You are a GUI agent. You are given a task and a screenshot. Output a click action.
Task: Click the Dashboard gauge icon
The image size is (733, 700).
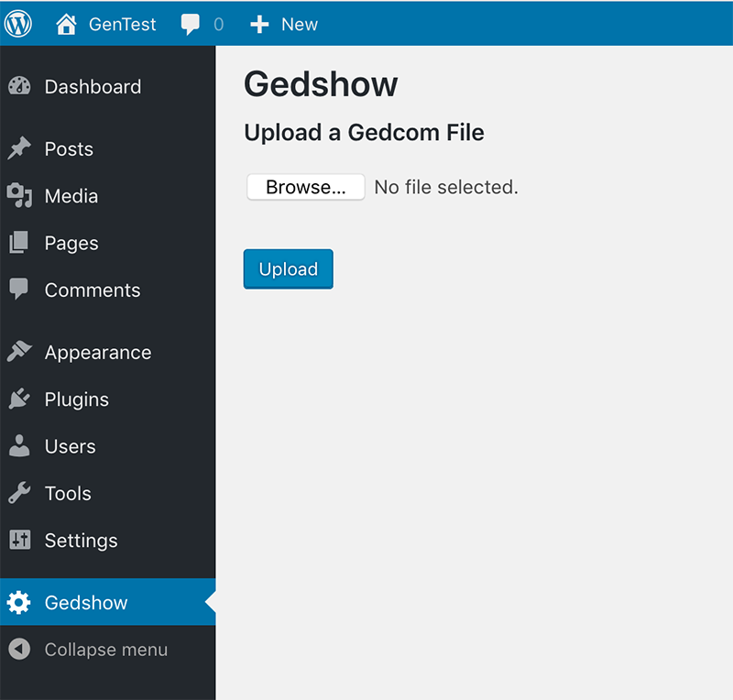[x=19, y=87]
